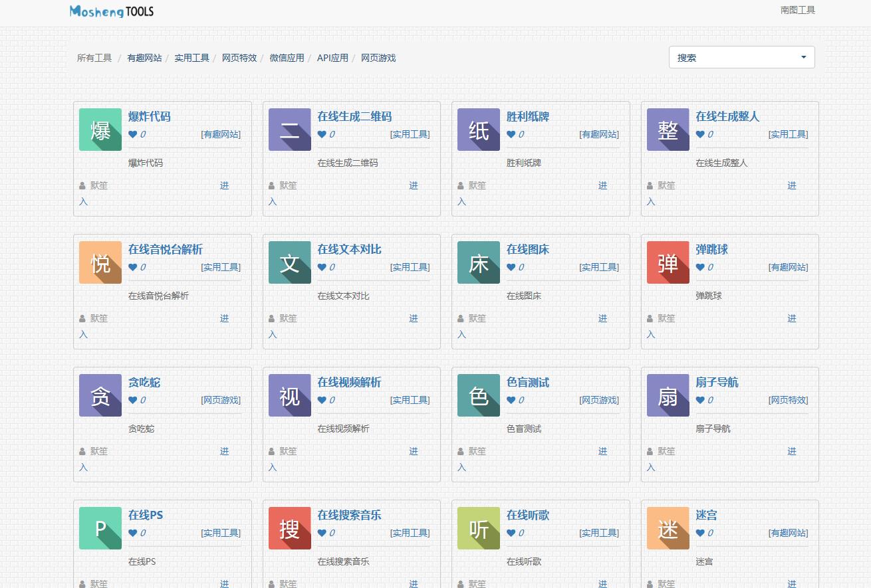
Task: Select the orange 悦 tile icon
Action: coord(100,262)
